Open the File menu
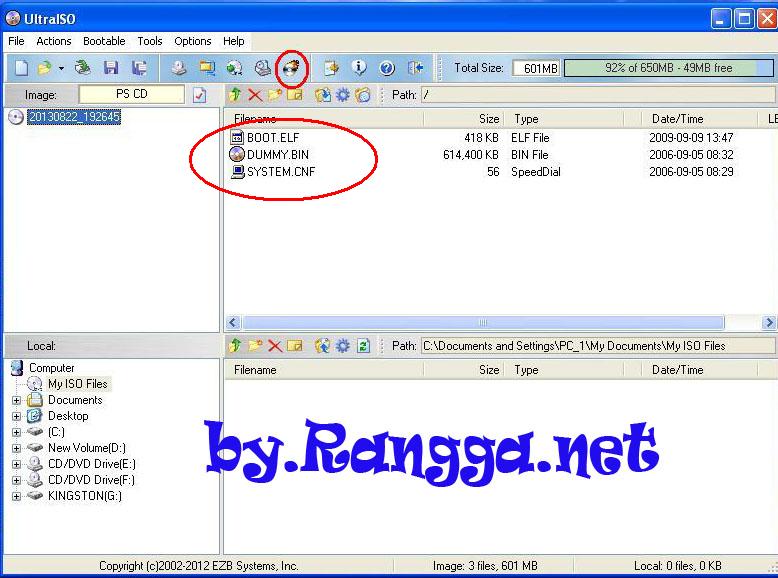This screenshot has height=578, width=778. [x=16, y=41]
